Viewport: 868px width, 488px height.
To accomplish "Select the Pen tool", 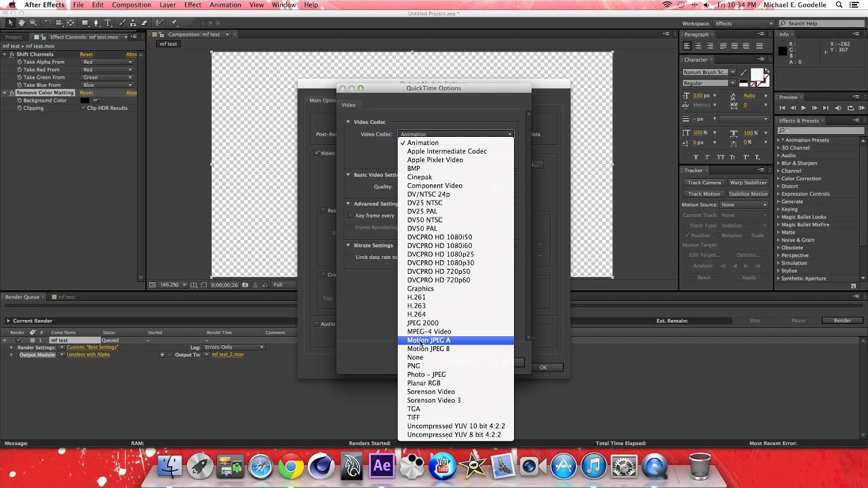I will (x=96, y=23).
